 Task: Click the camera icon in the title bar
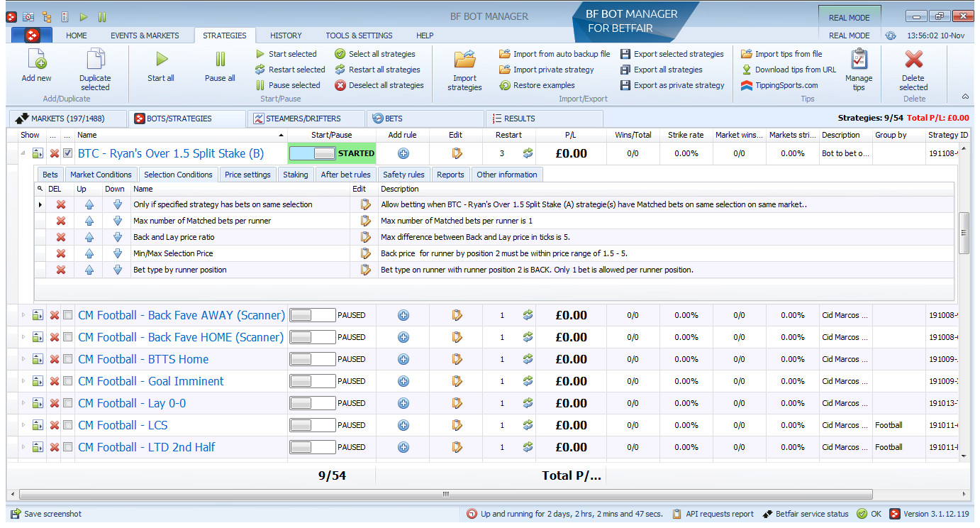pos(28,16)
